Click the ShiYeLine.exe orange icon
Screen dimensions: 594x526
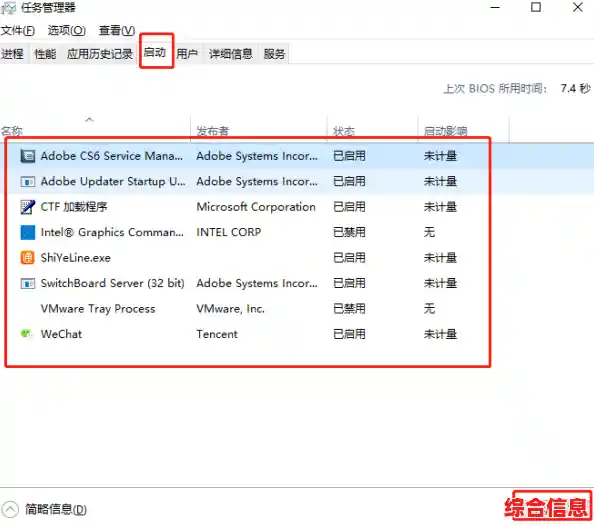tap(28, 258)
